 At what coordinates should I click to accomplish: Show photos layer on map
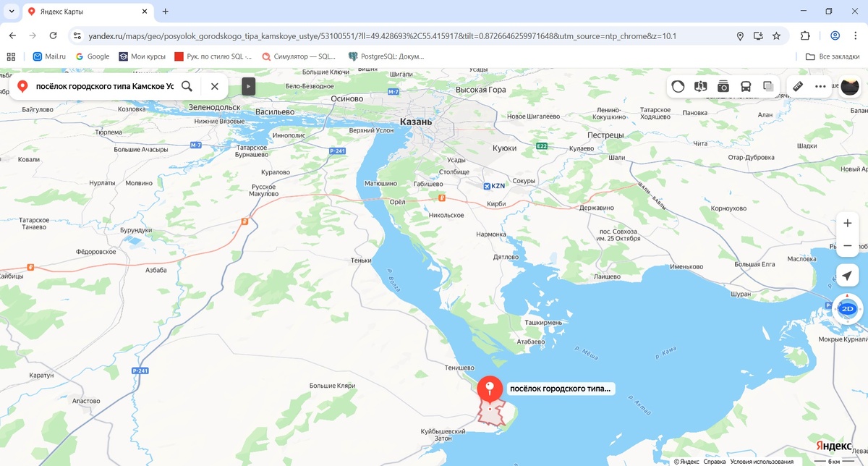pyautogui.click(x=723, y=86)
